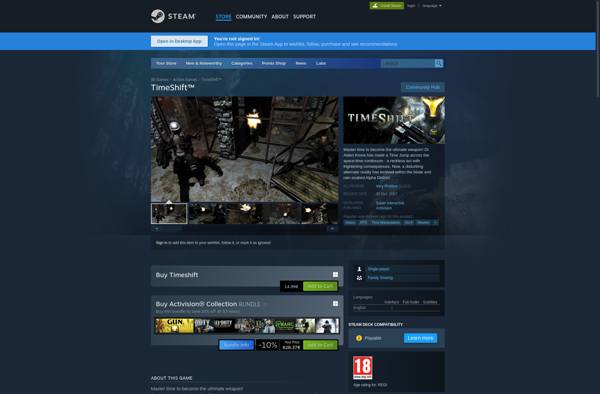Image resolution: width=600 pixels, height=394 pixels.
Task: Select the fourth screenshot thumbnail
Action: click(282, 213)
